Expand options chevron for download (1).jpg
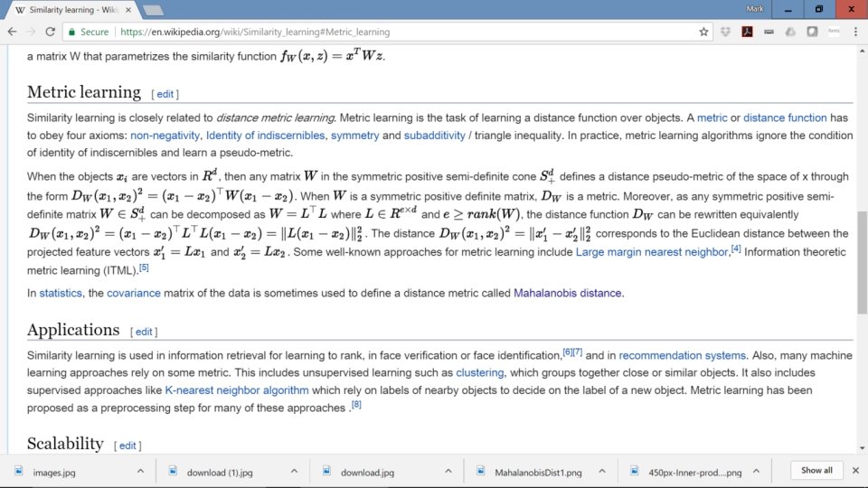Screen dimensions: 868x488 click(x=294, y=472)
